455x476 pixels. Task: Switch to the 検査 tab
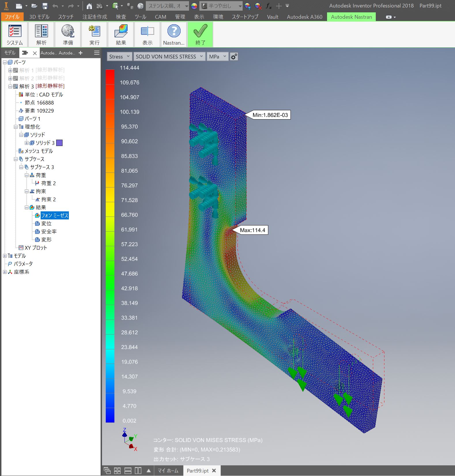(121, 17)
